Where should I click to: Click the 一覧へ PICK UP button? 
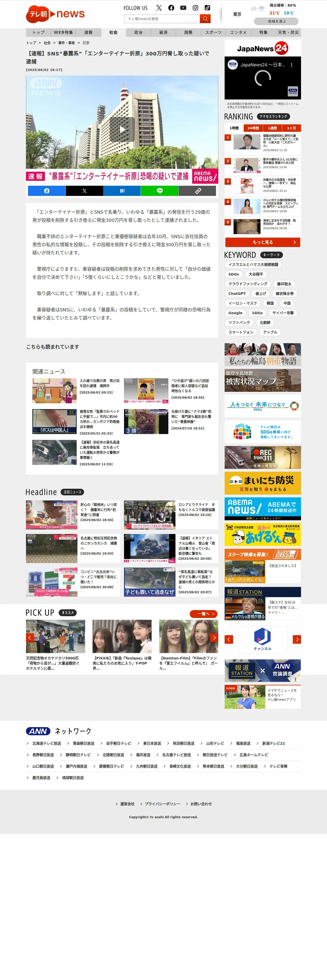(204, 614)
